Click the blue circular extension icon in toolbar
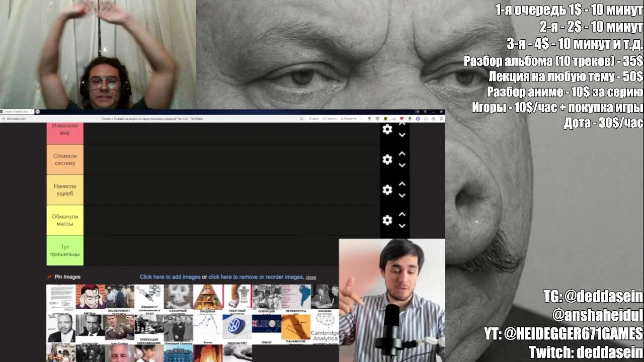The image size is (644, 362). pyautogui.click(x=418, y=119)
